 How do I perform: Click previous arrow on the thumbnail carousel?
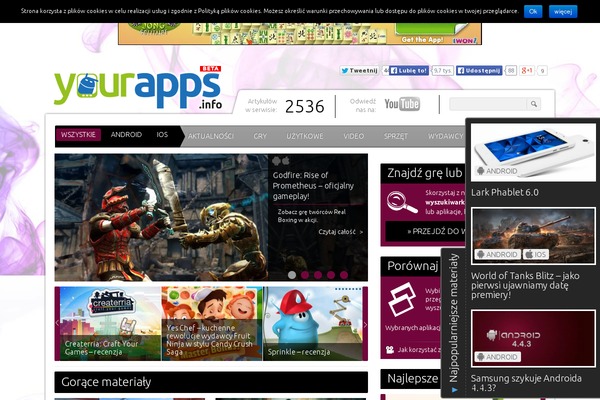click(x=57, y=323)
